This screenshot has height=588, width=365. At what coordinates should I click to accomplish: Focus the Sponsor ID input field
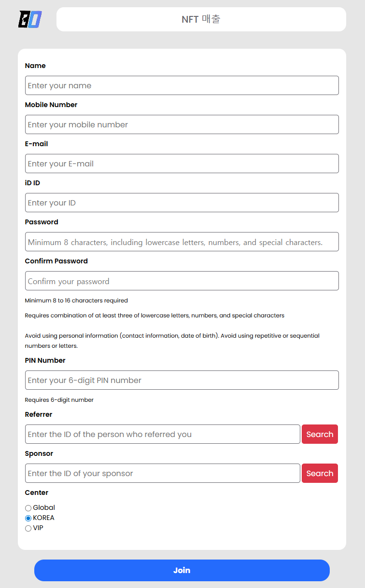point(163,473)
